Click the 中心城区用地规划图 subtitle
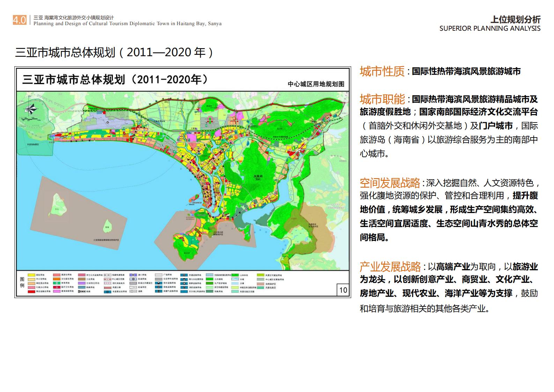 316,84
